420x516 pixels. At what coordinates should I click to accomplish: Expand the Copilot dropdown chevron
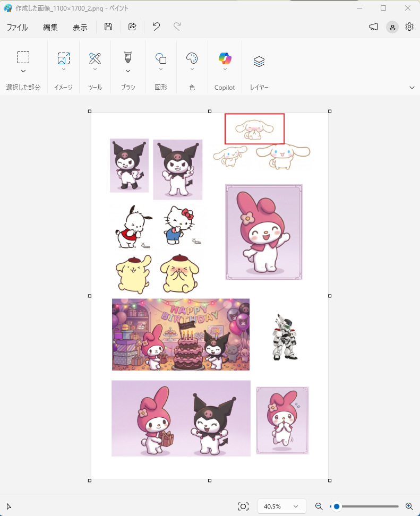(x=225, y=69)
